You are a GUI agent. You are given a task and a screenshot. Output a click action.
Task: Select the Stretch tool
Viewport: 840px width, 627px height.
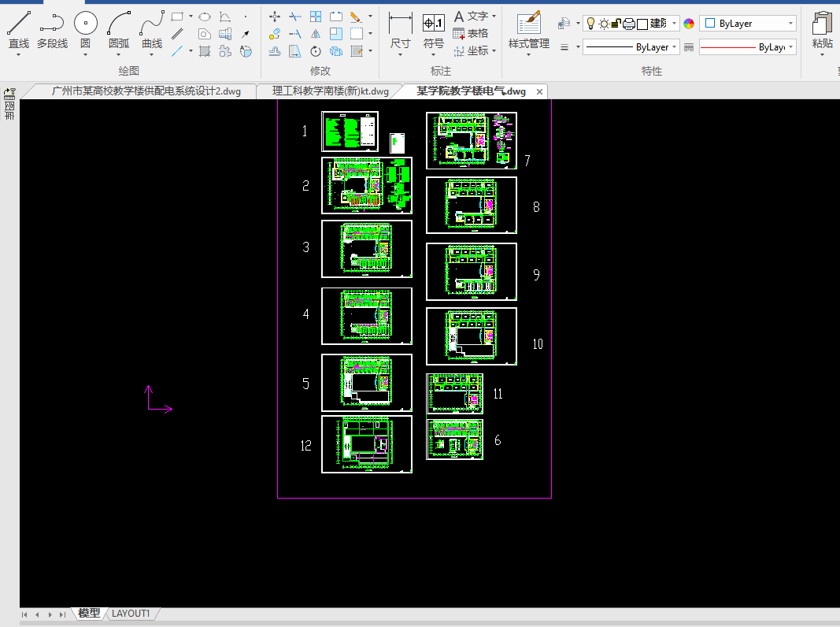pos(295,51)
